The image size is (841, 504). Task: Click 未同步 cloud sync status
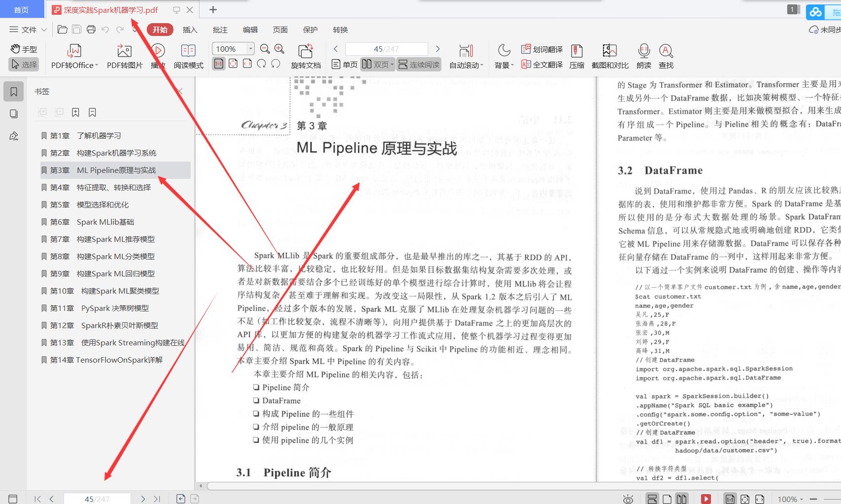[x=825, y=30]
